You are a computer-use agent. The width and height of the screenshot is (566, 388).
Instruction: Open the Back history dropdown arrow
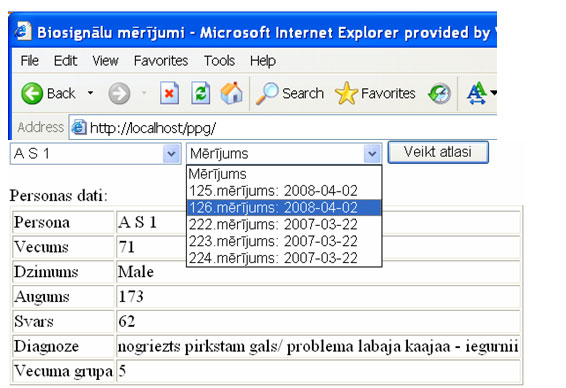pyautogui.click(x=90, y=93)
